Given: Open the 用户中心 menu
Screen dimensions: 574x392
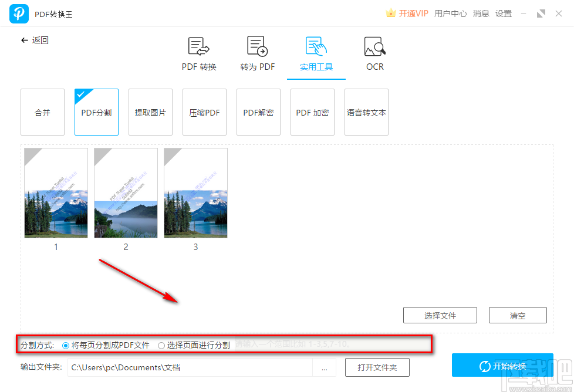Looking at the screenshot, I should (x=451, y=13).
